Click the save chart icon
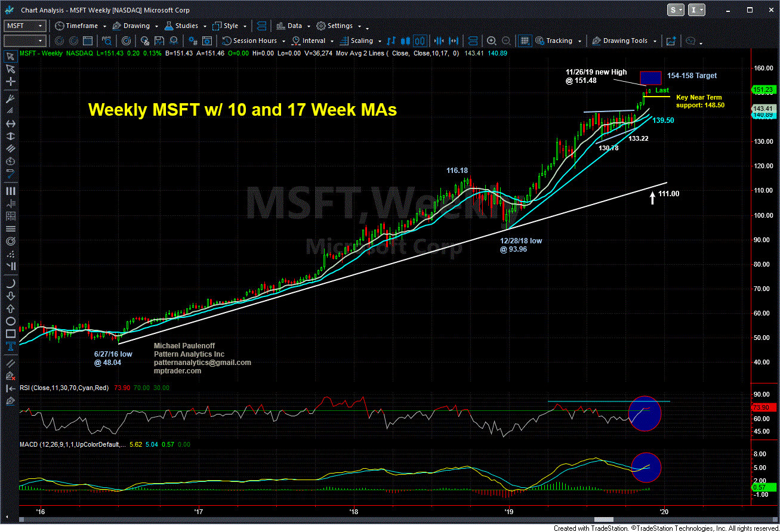The width and height of the screenshot is (780, 532). (159, 41)
